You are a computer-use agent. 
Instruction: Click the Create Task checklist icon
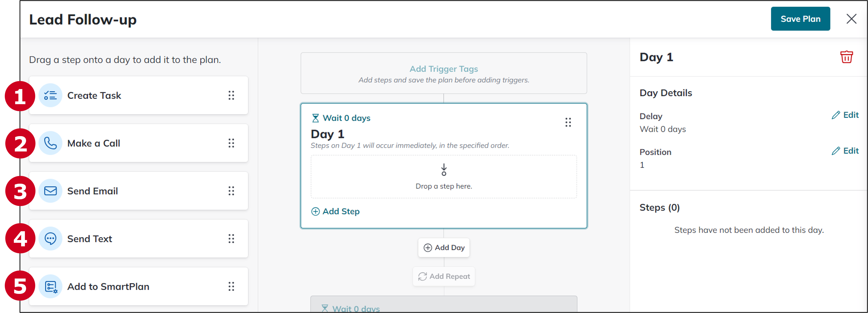(51, 96)
